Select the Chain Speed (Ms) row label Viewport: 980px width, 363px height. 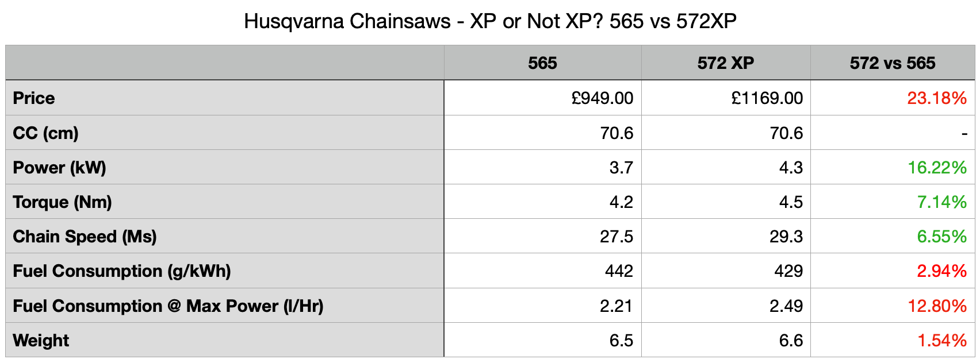point(85,237)
